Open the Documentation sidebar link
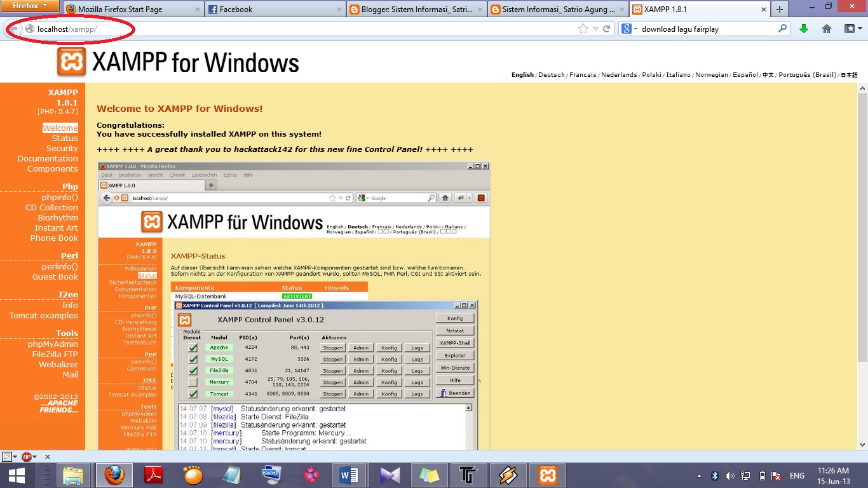Screen dimensions: 868x488 point(48,158)
